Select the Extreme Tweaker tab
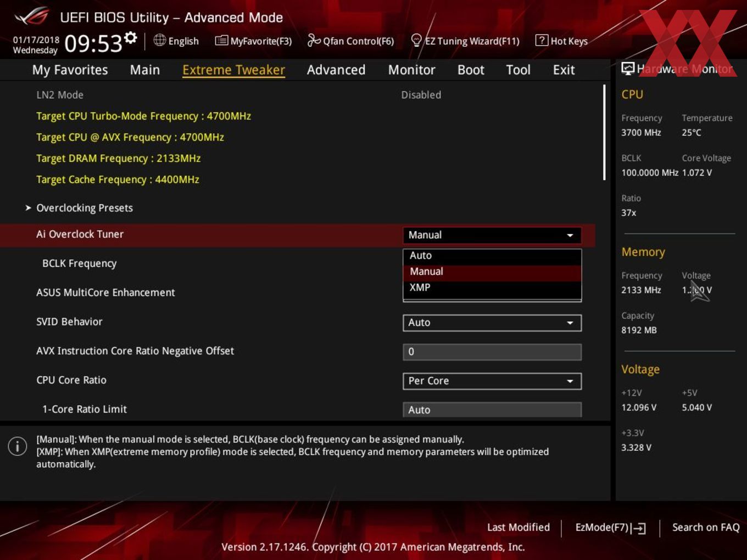 [x=233, y=70]
